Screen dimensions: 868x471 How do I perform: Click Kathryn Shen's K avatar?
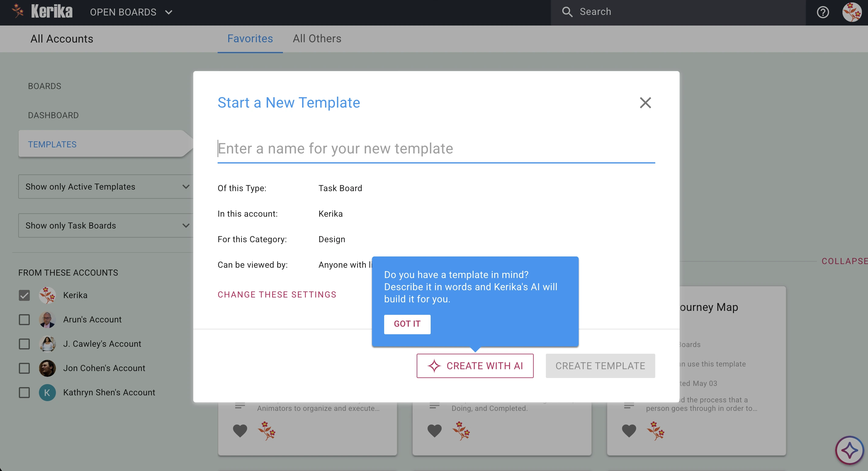[47, 393]
